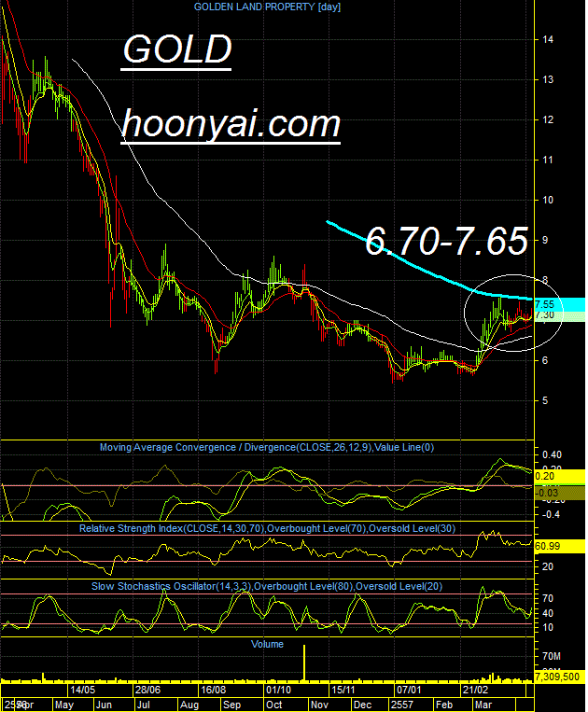Select the 01/10 date on the time axis

tap(278, 691)
